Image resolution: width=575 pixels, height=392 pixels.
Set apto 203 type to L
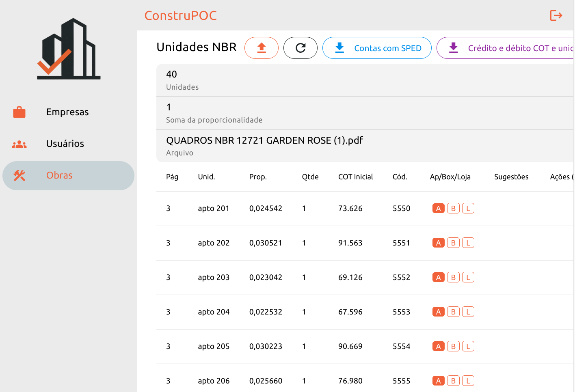pos(468,277)
